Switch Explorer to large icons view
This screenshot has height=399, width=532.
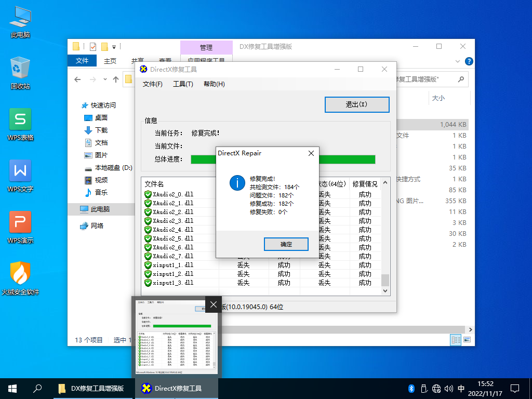coord(467,340)
